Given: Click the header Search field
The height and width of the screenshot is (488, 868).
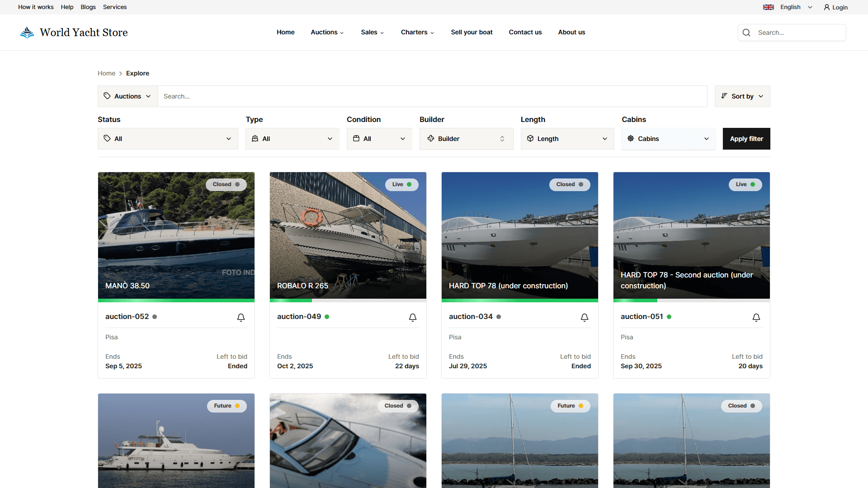Looking at the screenshot, I should point(792,33).
